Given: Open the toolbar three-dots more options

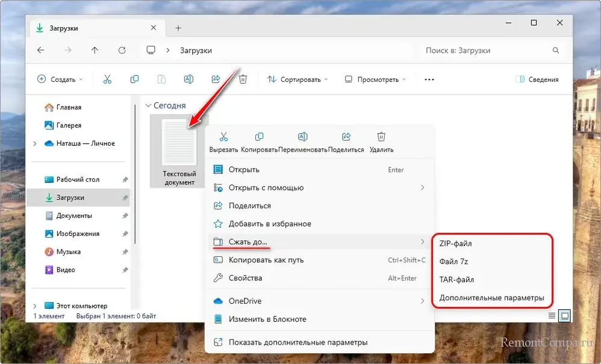Looking at the screenshot, I should pos(429,79).
